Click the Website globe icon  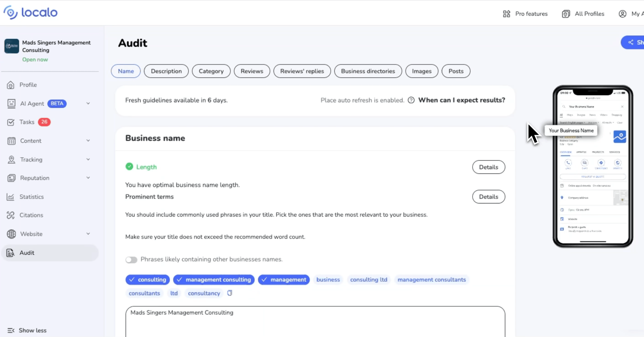tap(11, 234)
